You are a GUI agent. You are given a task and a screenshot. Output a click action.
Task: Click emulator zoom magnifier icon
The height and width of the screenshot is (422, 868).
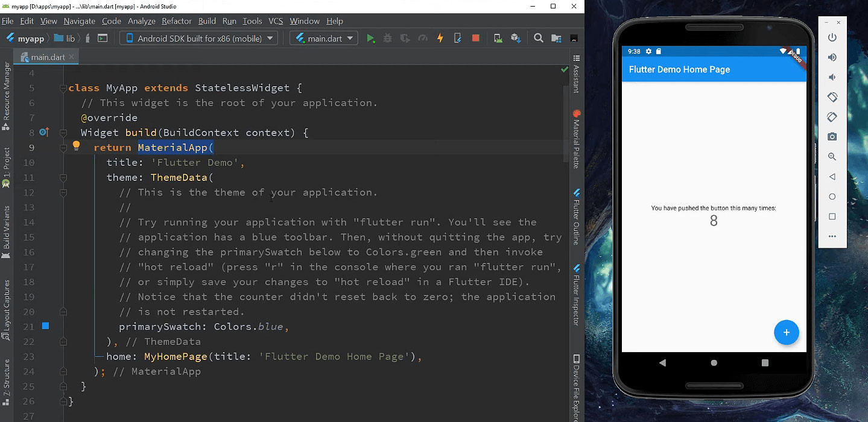pos(832,157)
